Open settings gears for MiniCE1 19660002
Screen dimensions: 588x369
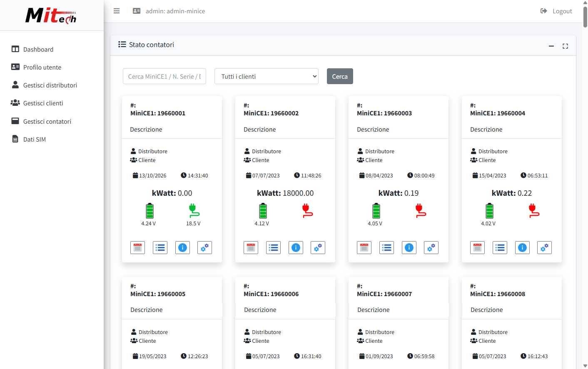click(x=318, y=247)
